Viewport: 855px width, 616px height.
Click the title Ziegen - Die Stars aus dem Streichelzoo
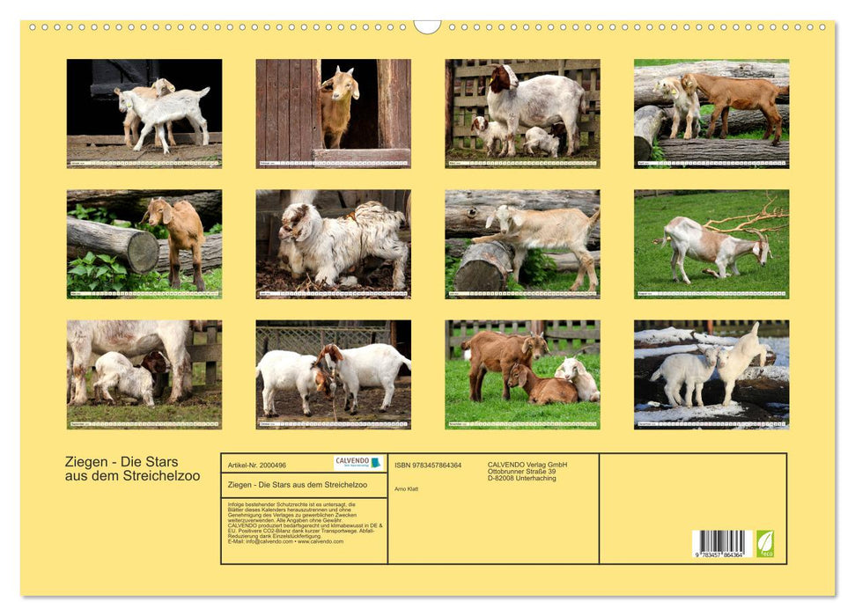tap(122, 467)
